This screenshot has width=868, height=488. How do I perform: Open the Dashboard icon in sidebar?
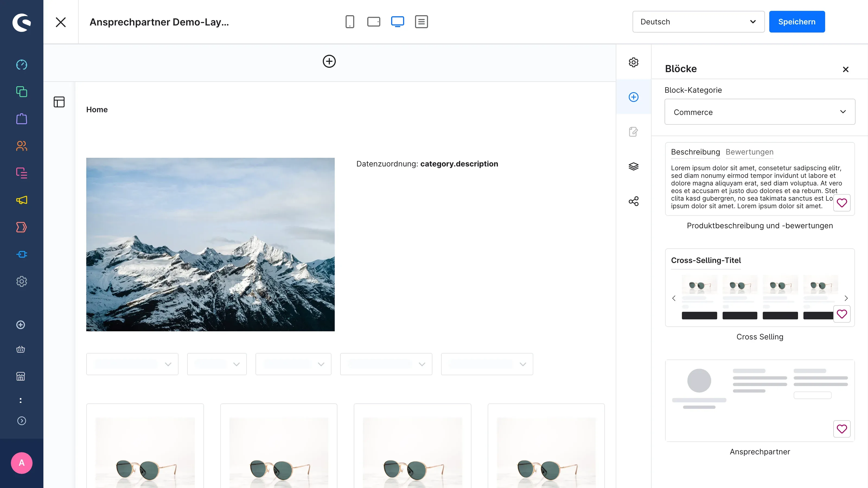22,65
